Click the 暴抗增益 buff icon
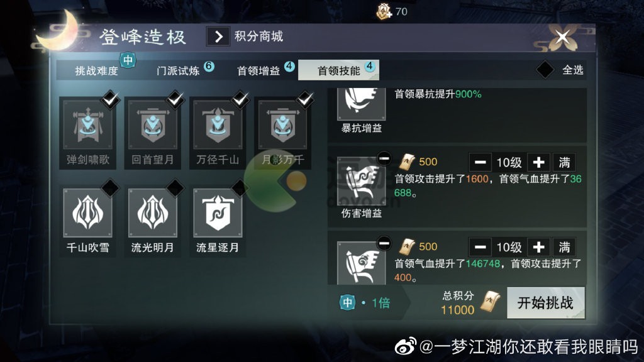The height and width of the screenshot is (362, 644). point(361,104)
